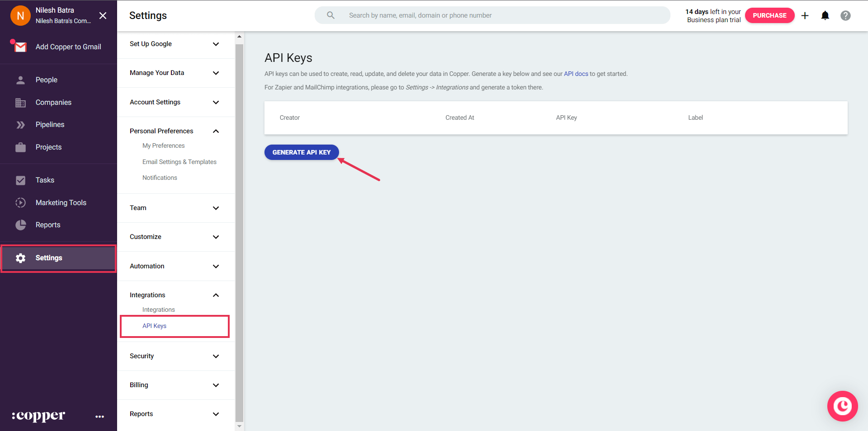Click the Reports pie chart icon
The image size is (868, 431).
(x=20, y=225)
